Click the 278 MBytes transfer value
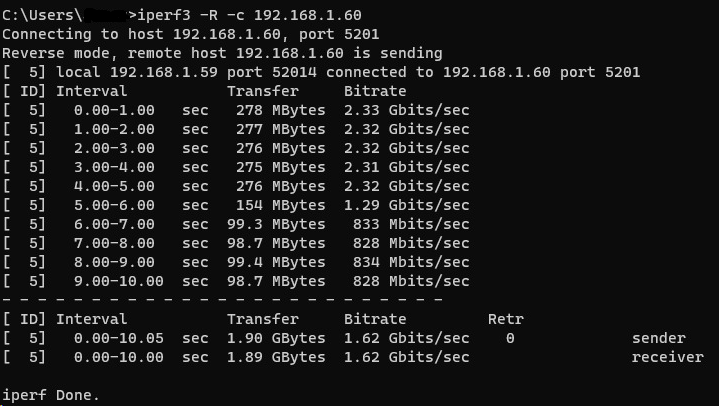 pos(281,110)
